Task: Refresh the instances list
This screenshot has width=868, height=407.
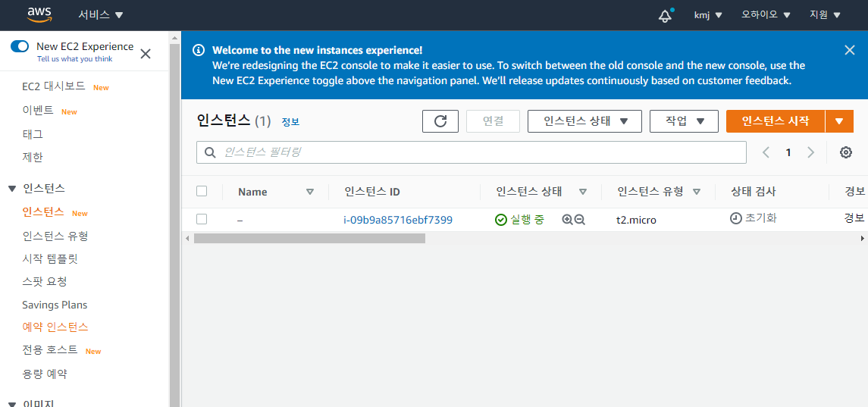Action: coord(440,121)
